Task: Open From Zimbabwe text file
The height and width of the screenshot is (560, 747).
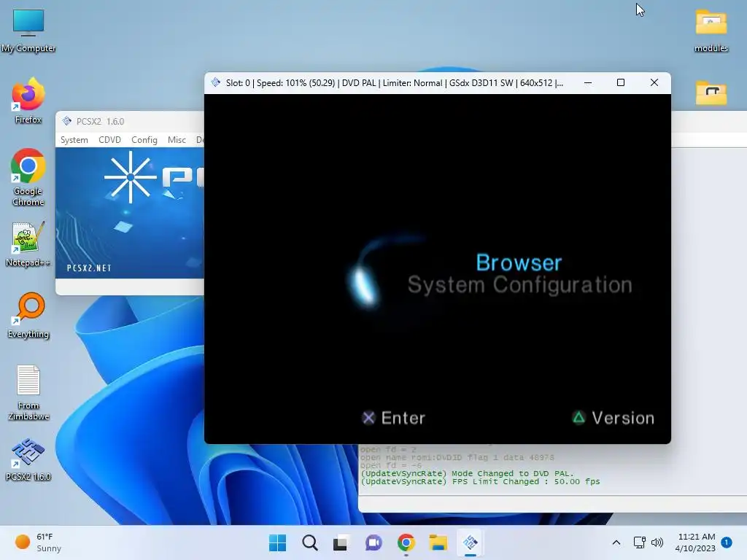Action: click(x=28, y=392)
